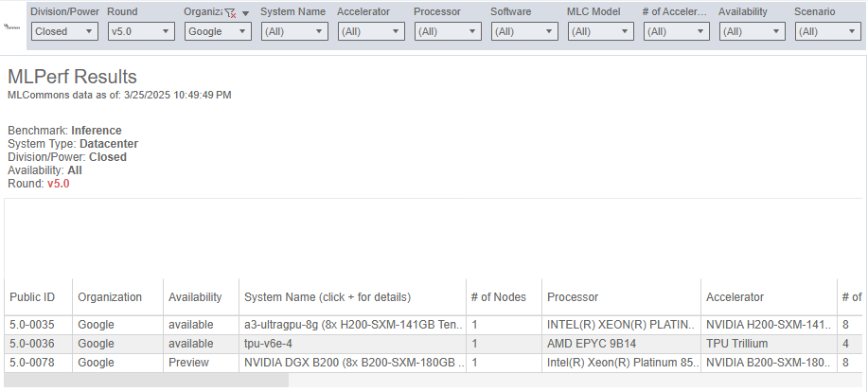
Task: Open the Division/Power dropdown set to Closed
Action: click(x=64, y=31)
